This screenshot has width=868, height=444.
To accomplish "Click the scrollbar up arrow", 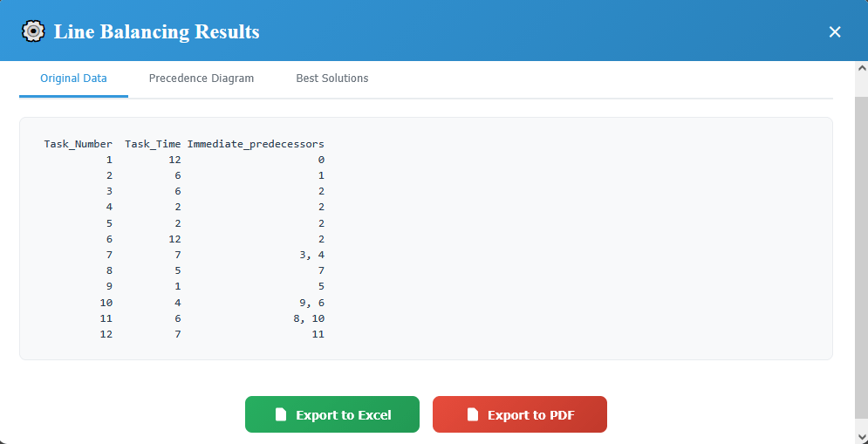I will click(861, 67).
